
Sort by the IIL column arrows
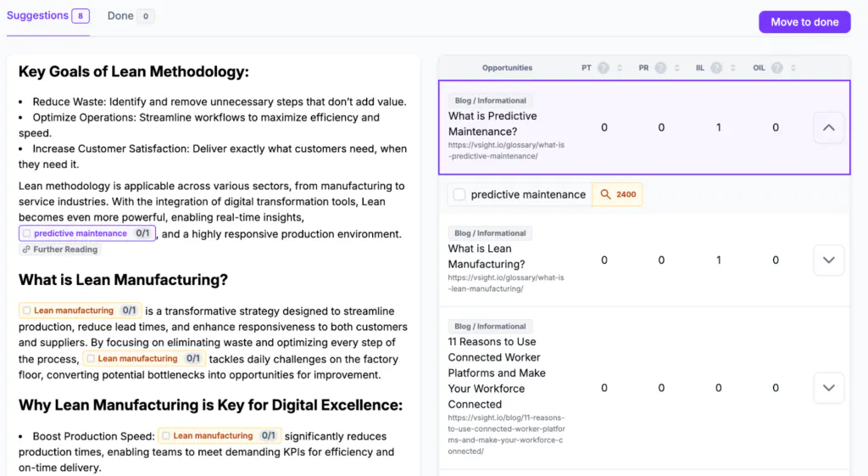[732, 68]
